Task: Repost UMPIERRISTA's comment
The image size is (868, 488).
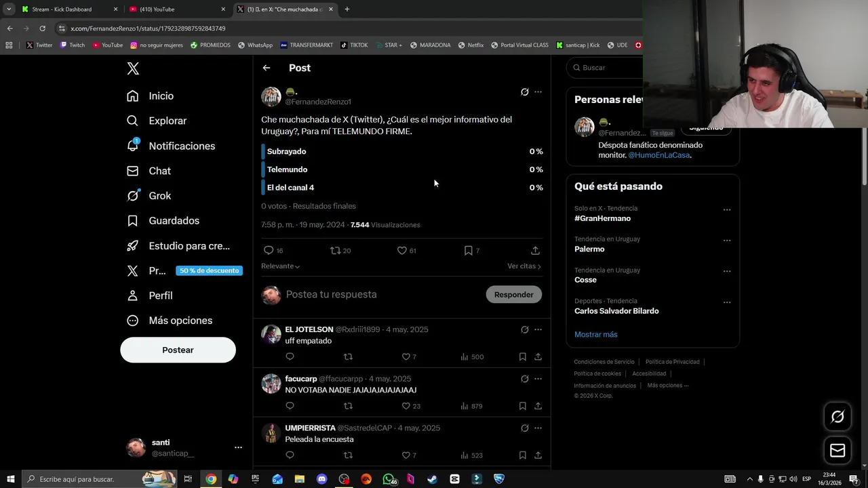Action: [348, 455]
